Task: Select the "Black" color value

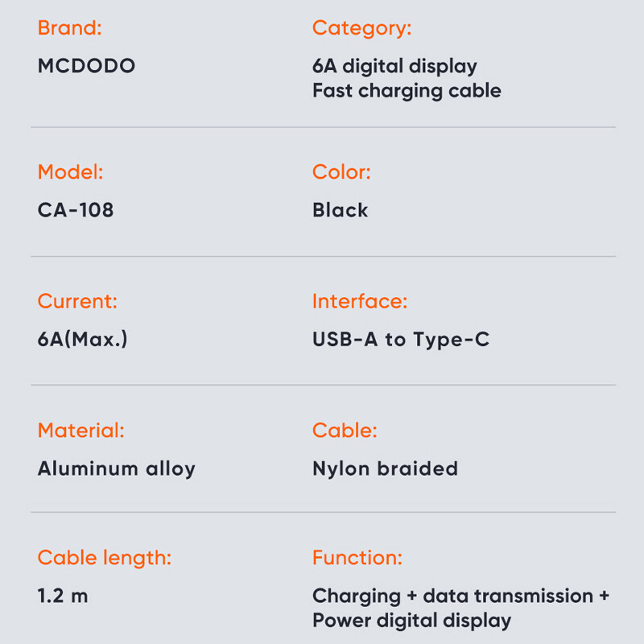Action: click(340, 210)
